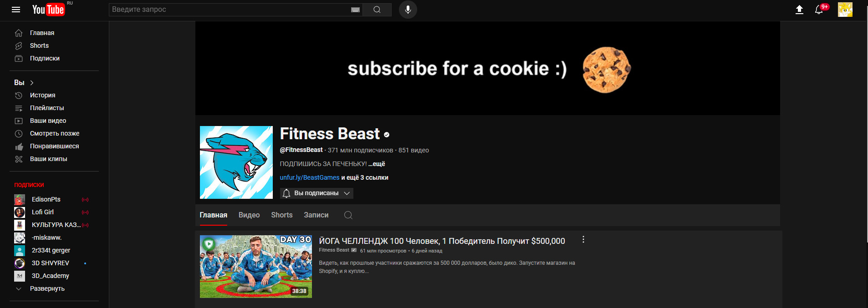Click the Fitness Beast channel avatar
This screenshot has width=868, height=308.
pyautogui.click(x=236, y=162)
